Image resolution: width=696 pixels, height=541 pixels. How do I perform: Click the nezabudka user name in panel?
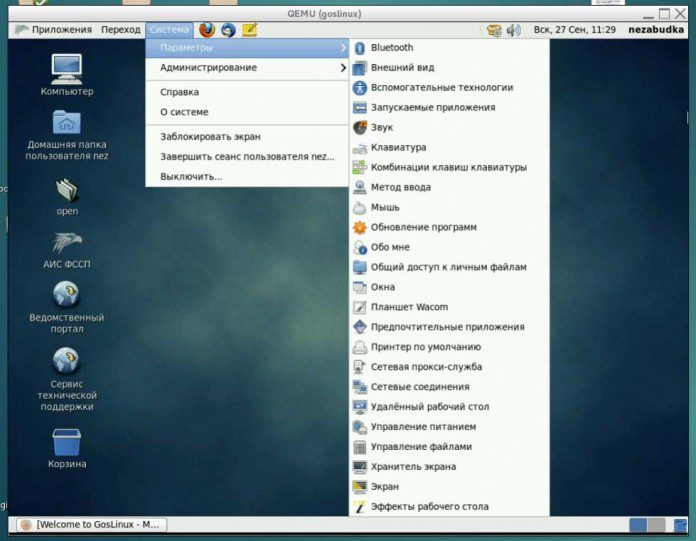pos(656,30)
